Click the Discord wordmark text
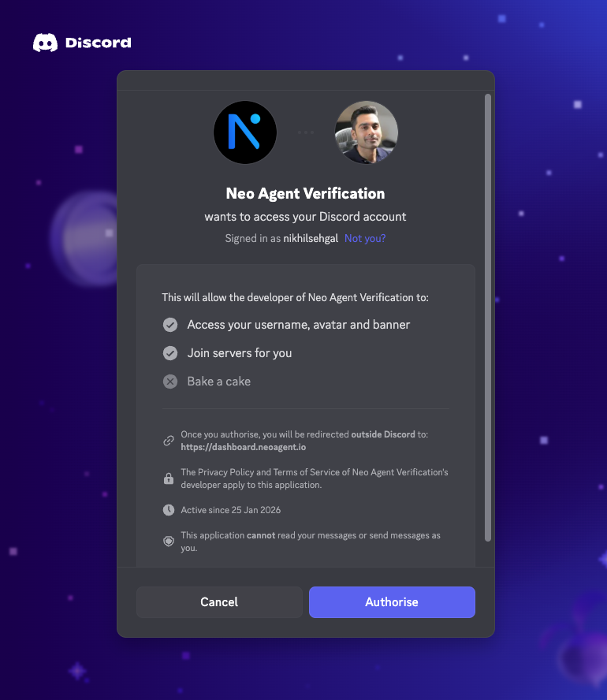This screenshot has height=700, width=607. coord(99,43)
